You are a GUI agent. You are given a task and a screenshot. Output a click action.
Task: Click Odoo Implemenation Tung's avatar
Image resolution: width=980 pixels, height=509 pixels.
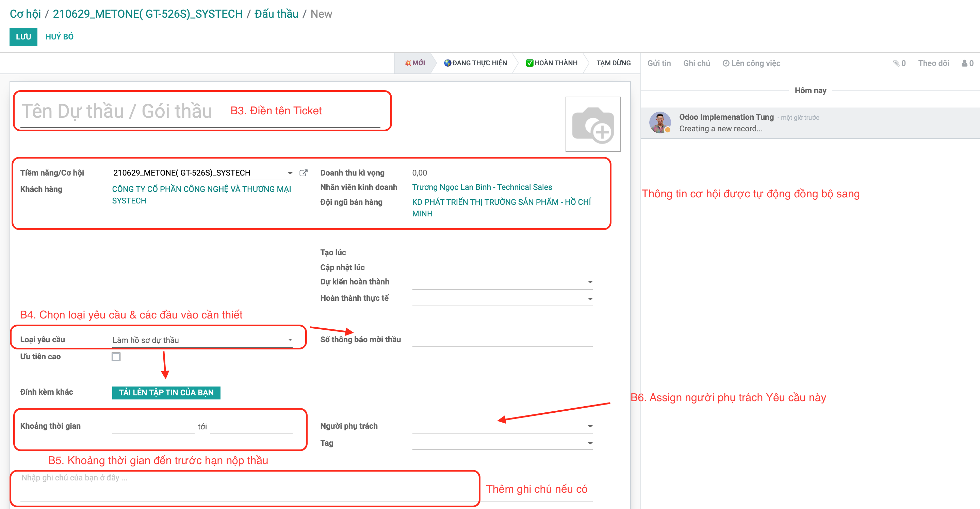click(660, 122)
